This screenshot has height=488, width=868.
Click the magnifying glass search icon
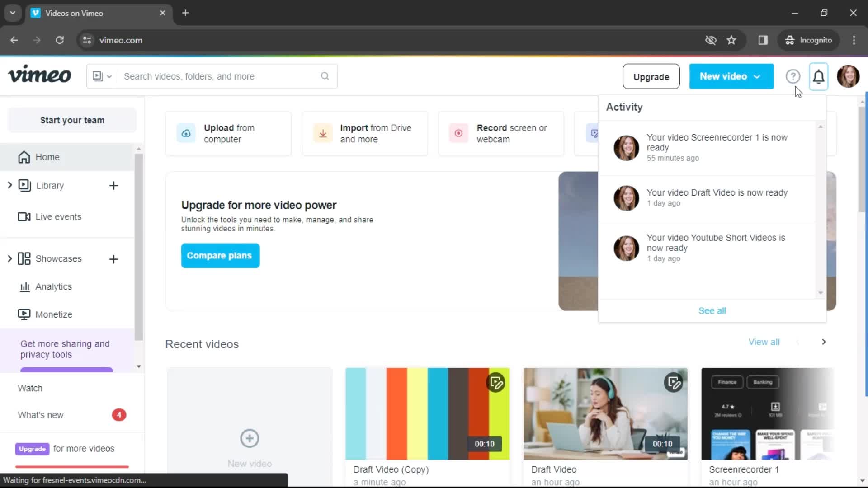tap(325, 76)
